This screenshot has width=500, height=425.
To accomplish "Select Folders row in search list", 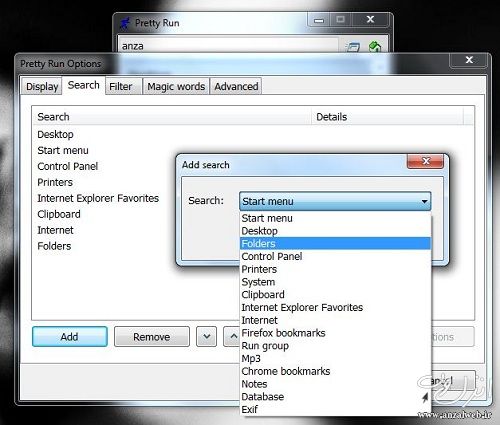I will coord(54,246).
